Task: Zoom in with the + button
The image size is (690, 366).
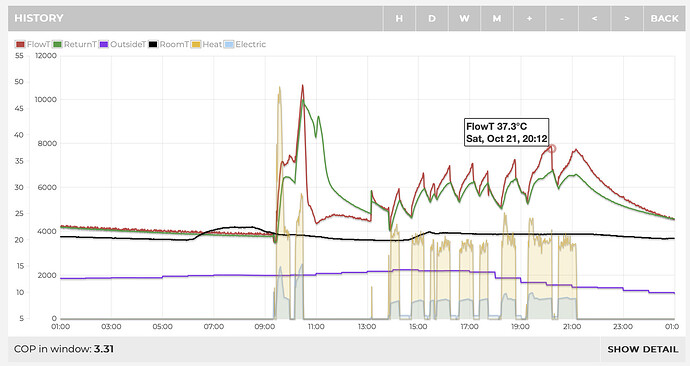Action: click(529, 18)
